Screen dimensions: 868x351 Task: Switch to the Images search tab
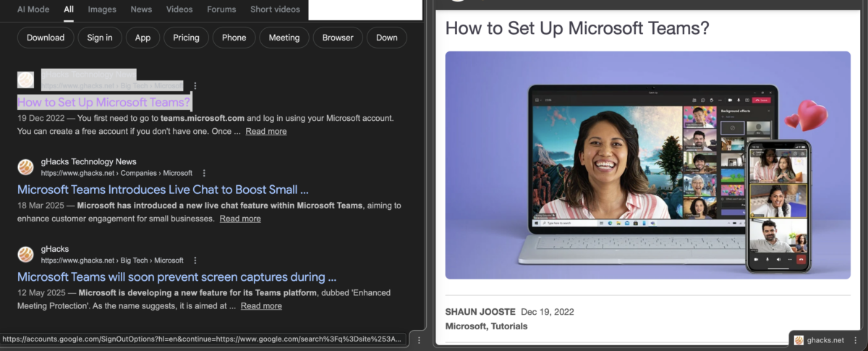click(x=102, y=9)
